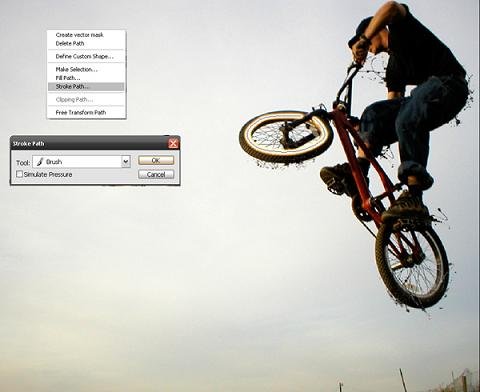The image size is (480, 392).
Task: Dismiss dialog with Cancel button
Action: (156, 174)
